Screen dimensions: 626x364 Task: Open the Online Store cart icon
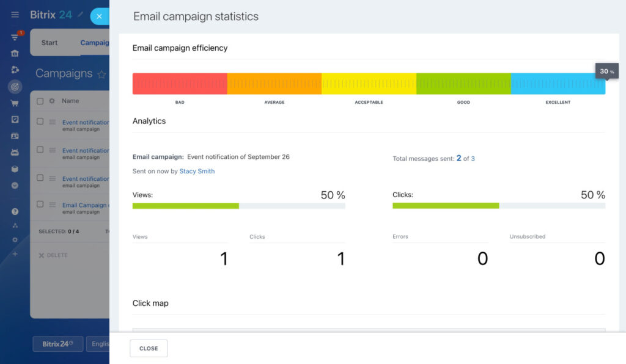pos(15,103)
